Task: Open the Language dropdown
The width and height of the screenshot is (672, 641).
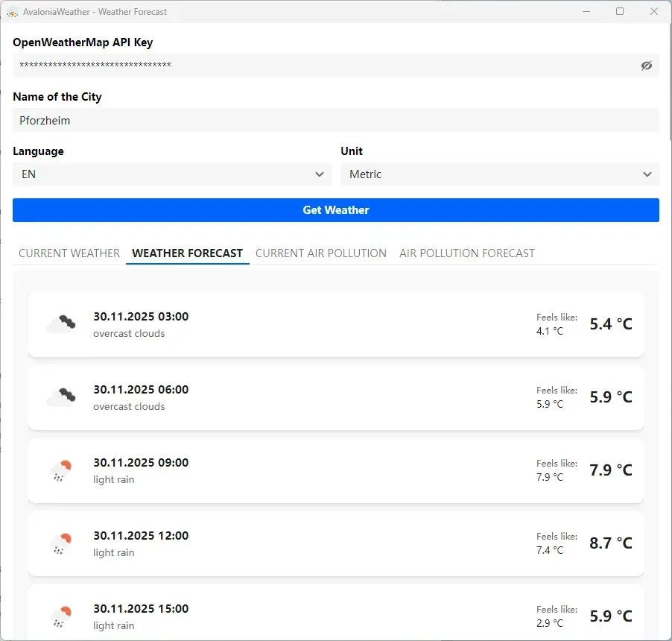Action: [x=171, y=174]
